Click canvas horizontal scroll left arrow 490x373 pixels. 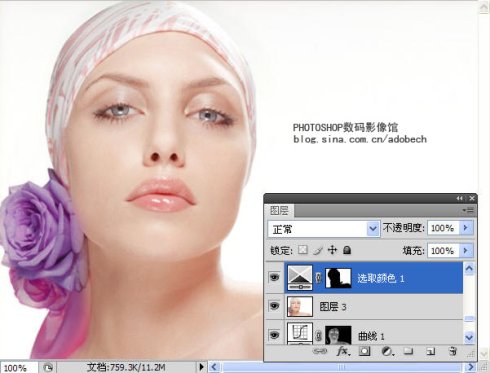coord(214,367)
